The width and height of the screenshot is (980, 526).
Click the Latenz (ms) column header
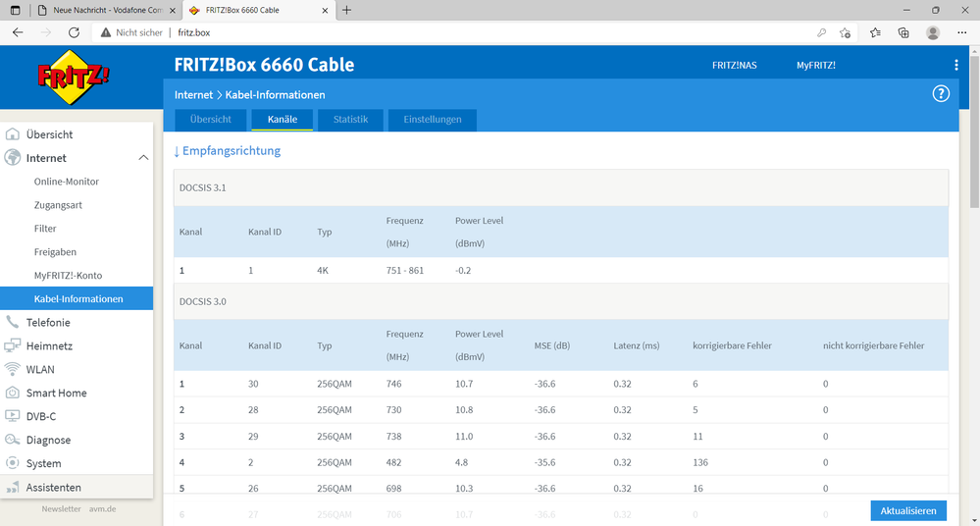click(637, 345)
